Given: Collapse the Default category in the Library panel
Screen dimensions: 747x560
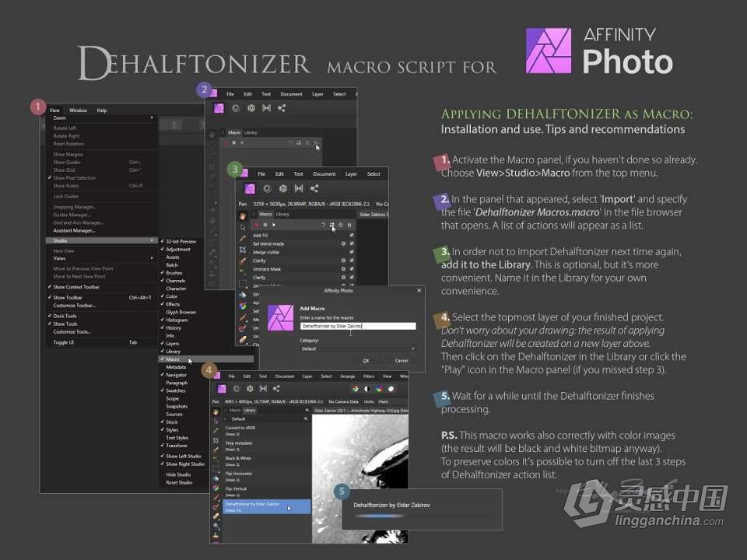Looking at the screenshot, I should pos(226,419).
